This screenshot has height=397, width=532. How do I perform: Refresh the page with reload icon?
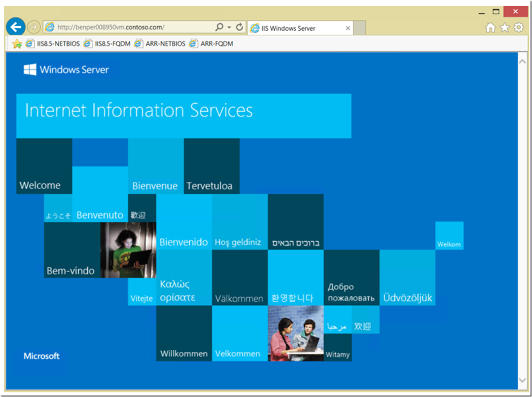[240, 27]
